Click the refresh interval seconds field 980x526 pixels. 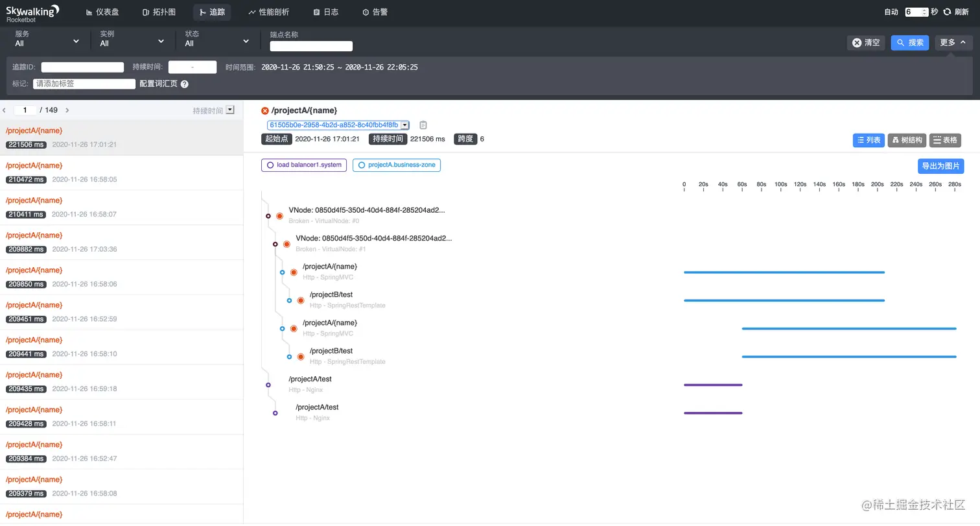(x=916, y=12)
